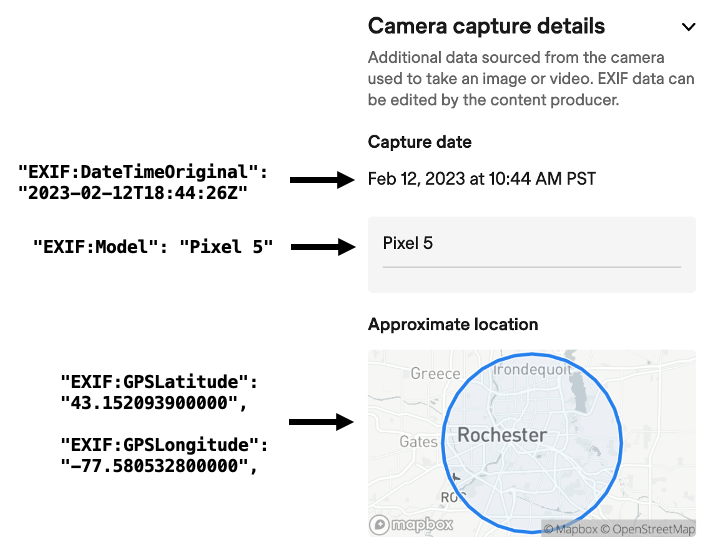Click the Approximate location heading
712x549 pixels.
[453, 325]
